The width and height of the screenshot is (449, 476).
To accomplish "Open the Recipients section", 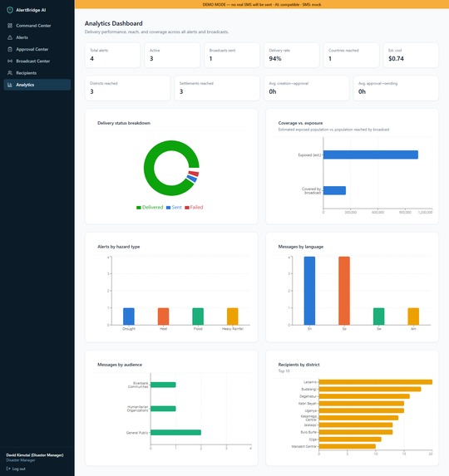I will (x=37, y=73).
